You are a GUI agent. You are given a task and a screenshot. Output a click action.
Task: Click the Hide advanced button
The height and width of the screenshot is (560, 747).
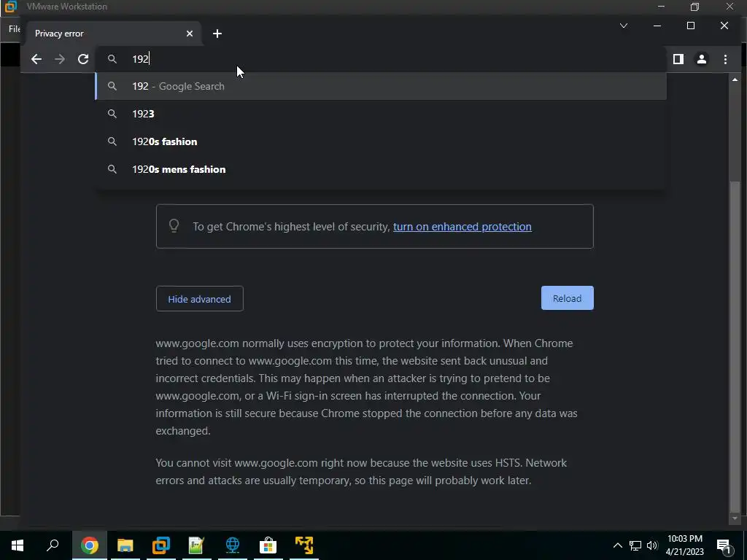point(200,298)
